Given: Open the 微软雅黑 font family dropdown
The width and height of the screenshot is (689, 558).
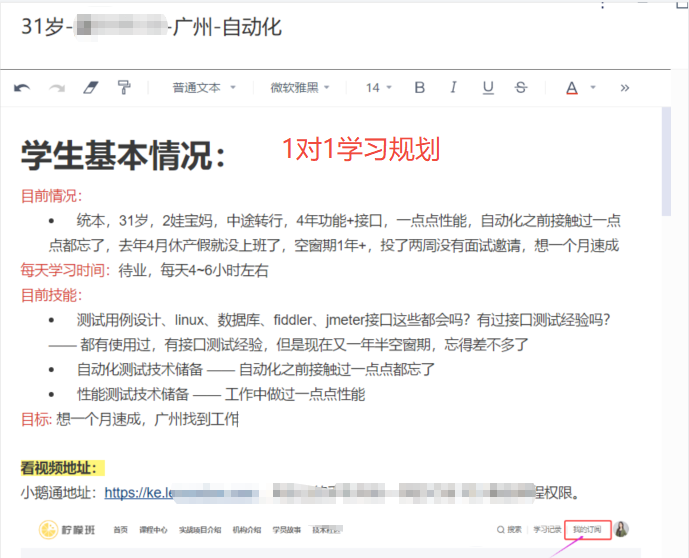Looking at the screenshot, I should pos(300,88).
